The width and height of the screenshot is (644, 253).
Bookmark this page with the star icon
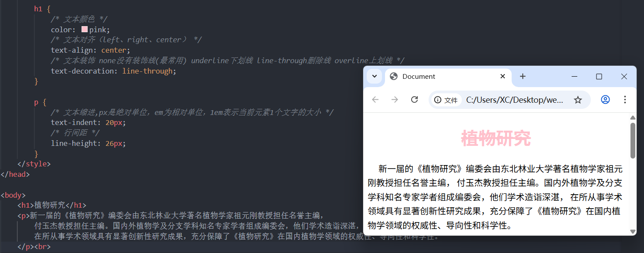578,100
